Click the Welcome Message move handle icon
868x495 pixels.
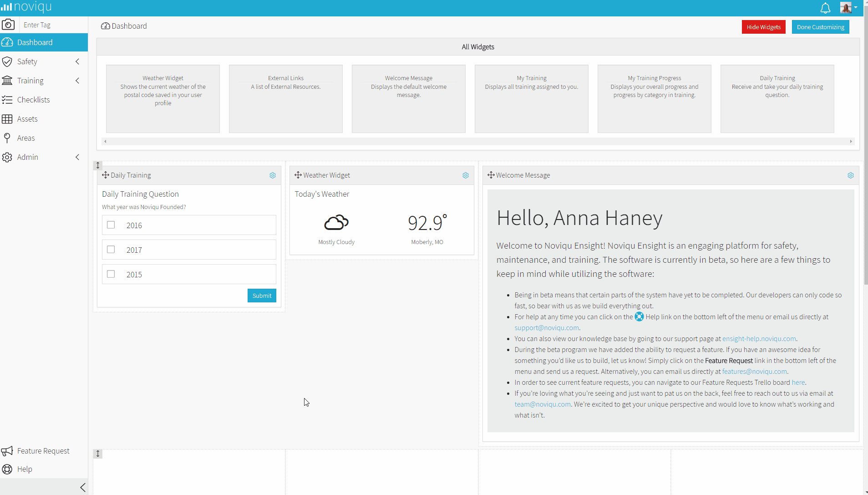point(491,175)
